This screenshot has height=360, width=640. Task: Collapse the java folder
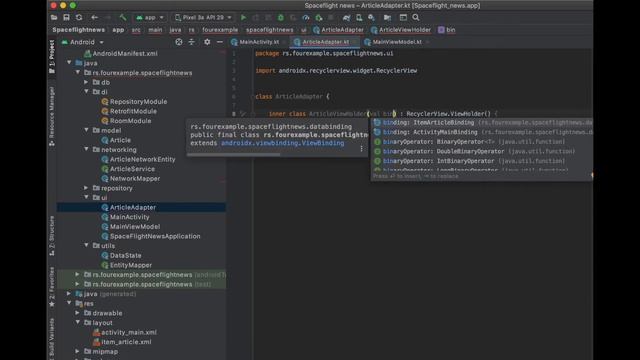tap(69, 63)
